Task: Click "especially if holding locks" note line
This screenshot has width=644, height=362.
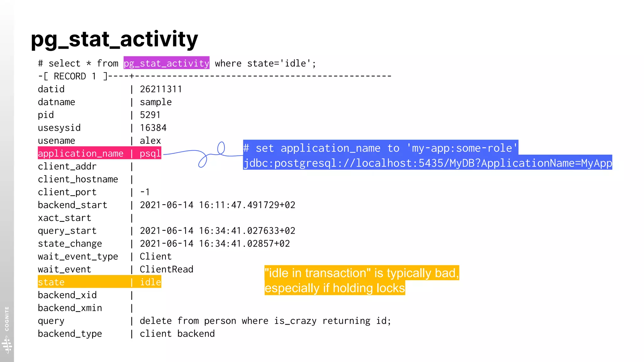Action: 335,288
